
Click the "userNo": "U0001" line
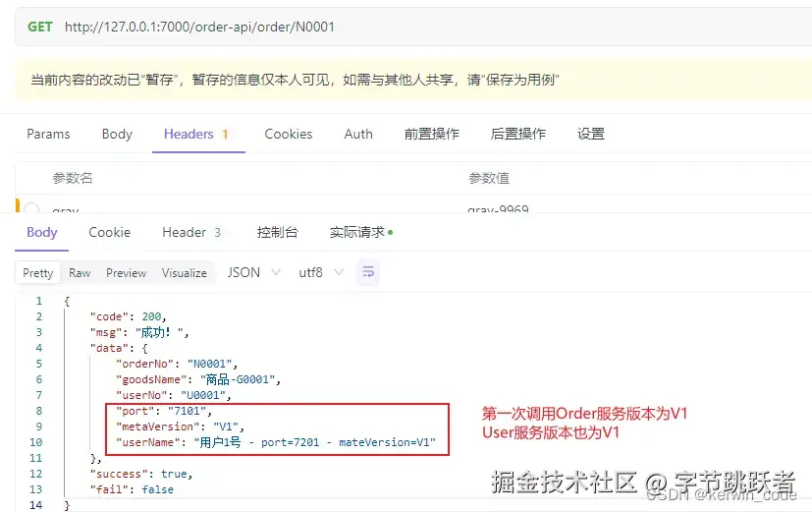tap(174, 395)
